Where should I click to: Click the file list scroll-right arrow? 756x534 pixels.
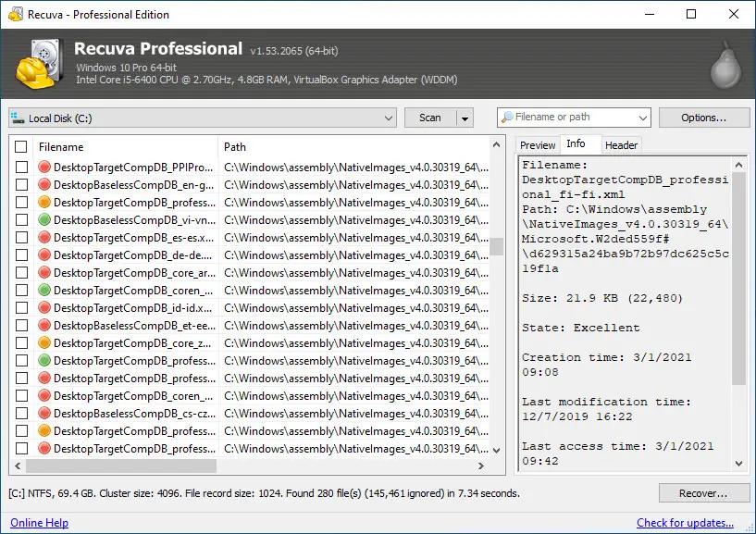click(480, 466)
